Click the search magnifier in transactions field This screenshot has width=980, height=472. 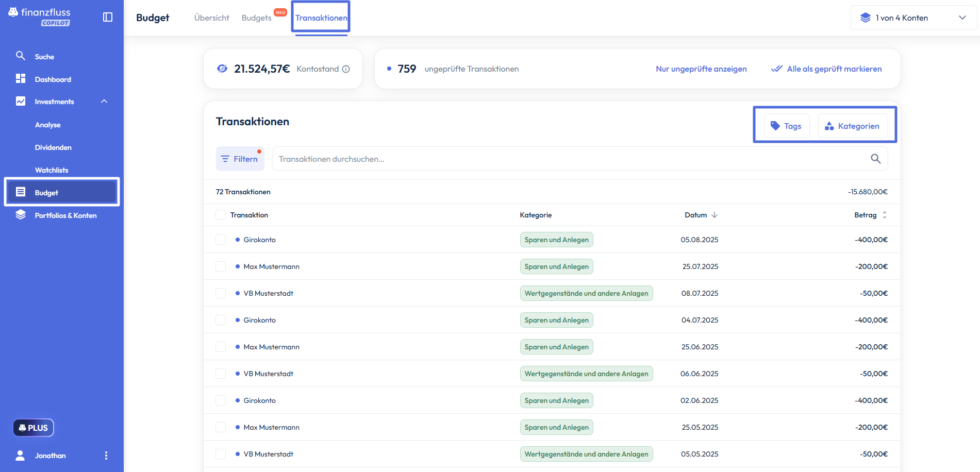[875, 159]
